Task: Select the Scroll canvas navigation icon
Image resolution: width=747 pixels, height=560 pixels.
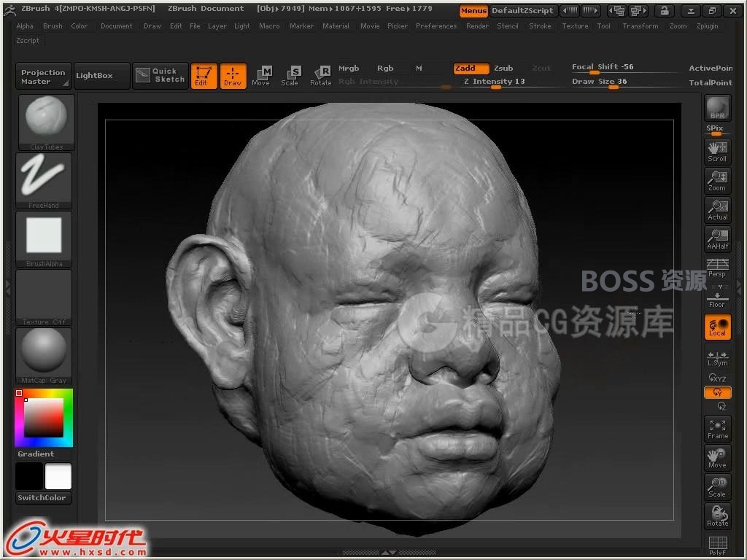Action: [718, 152]
